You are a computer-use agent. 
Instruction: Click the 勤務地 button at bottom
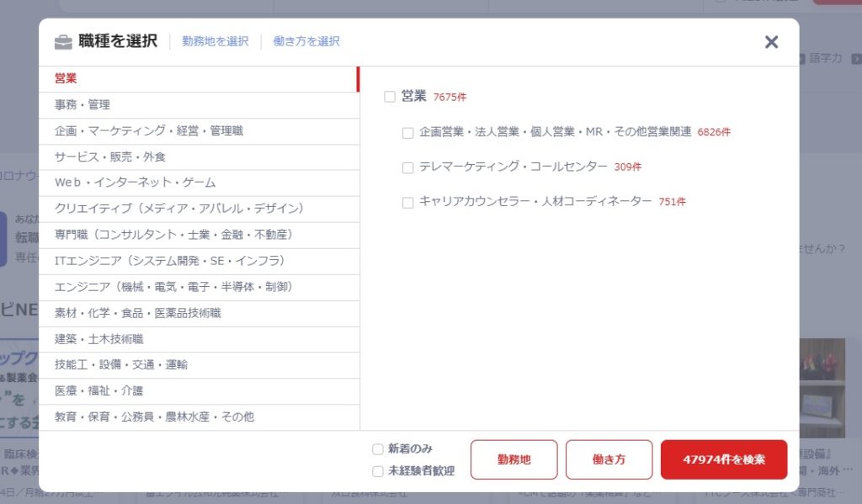[513, 460]
